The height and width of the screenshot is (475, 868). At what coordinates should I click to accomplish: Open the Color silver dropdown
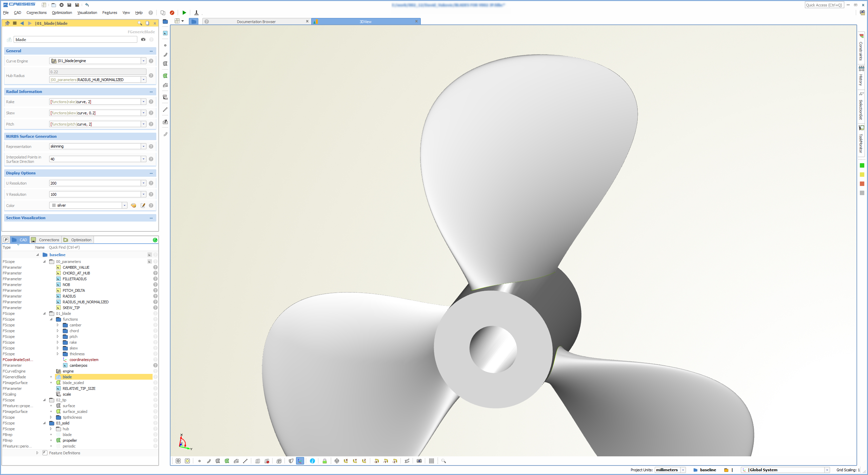pos(124,205)
